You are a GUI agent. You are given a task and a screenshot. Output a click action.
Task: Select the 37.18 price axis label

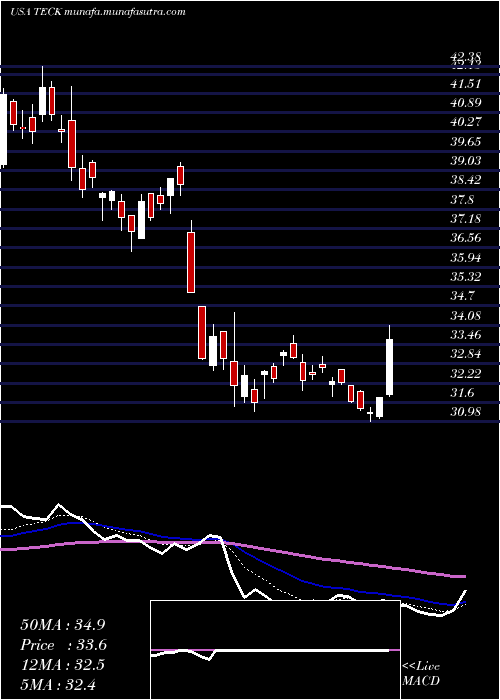466,219
